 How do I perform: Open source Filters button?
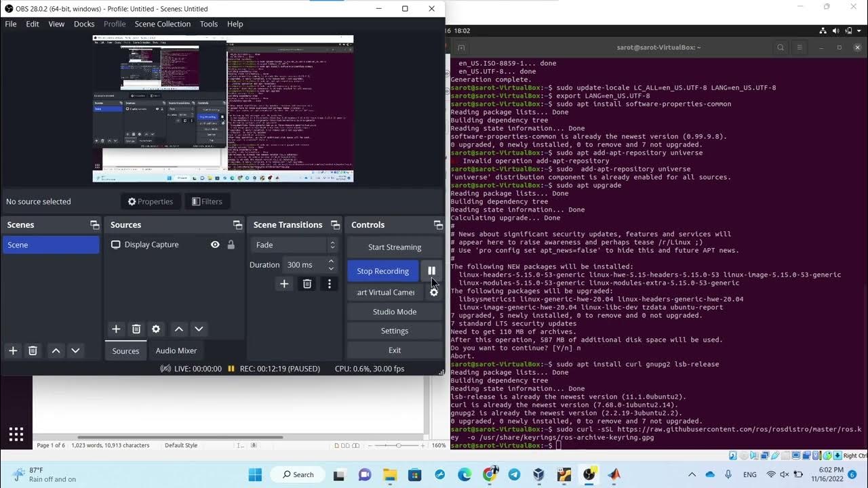(x=207, y=201)
